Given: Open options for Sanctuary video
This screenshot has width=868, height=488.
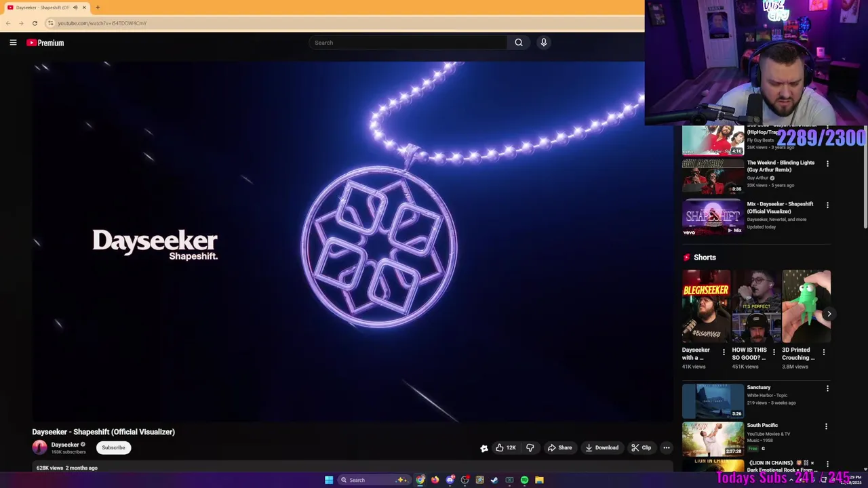Looking at the screenshot, I should coord(827,388).
